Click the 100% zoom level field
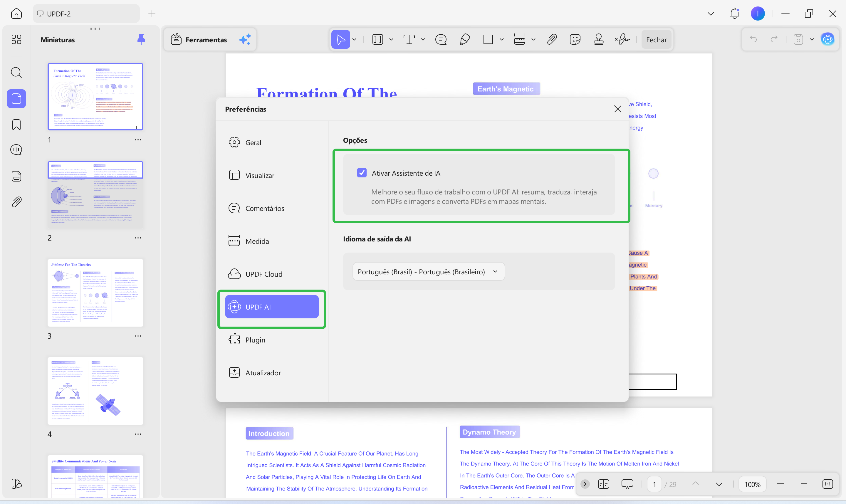Viewport: 846px width, 504px height. (x=752, y=484)
